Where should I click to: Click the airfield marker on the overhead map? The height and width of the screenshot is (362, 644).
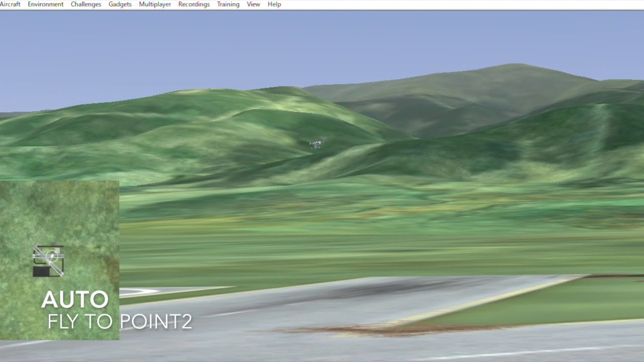(x=48, y=261)
